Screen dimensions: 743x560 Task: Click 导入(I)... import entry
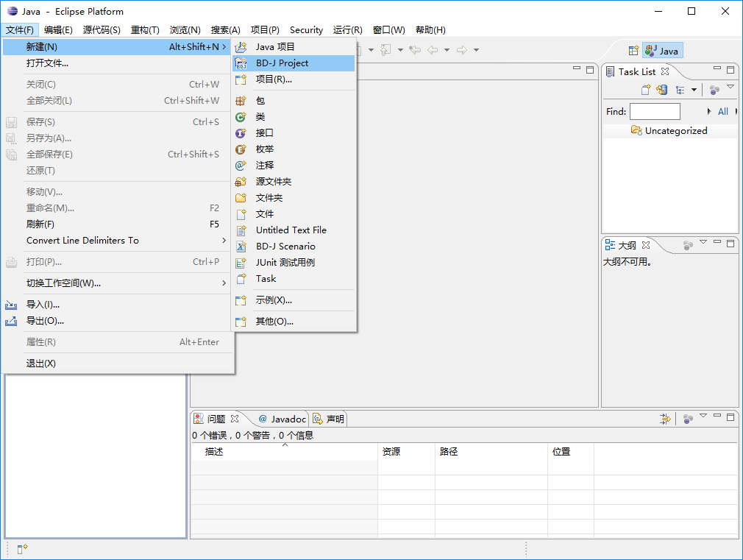coord(117,305)
